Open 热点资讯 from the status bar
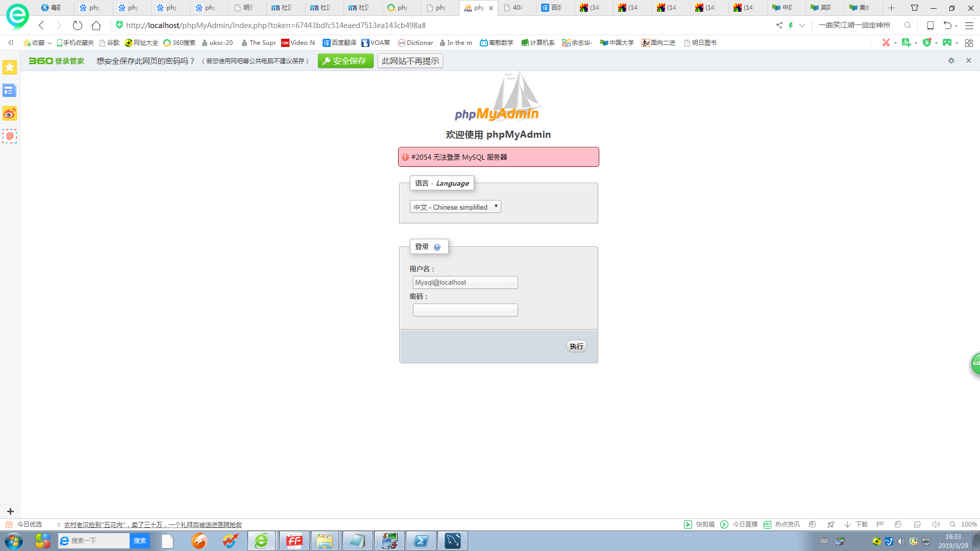The image size is (980, 551). point(781,524)
